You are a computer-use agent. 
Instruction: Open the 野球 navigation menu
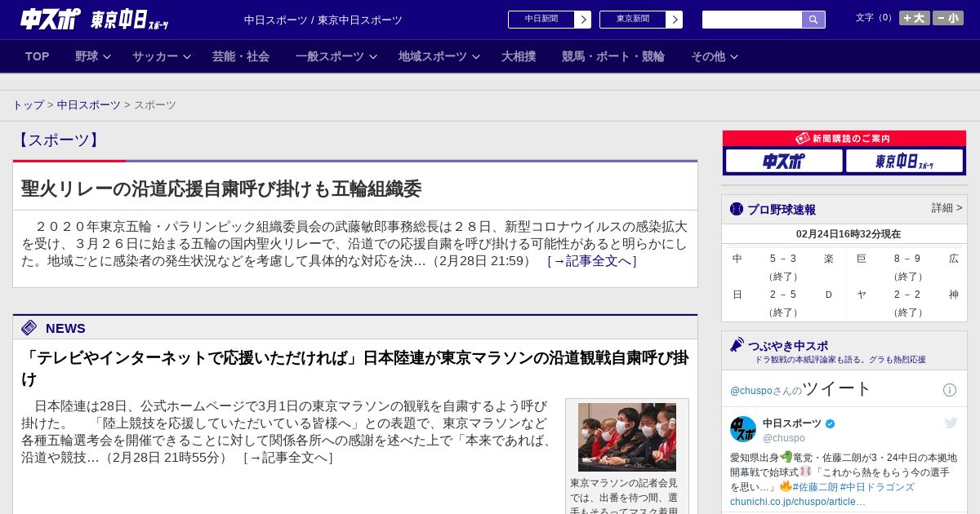(x=87, y=56)
